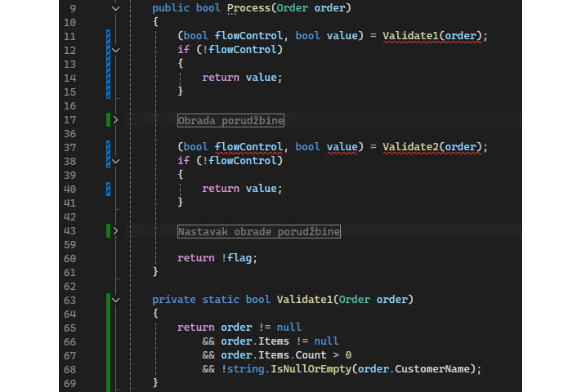Click the underlined flowControl variable on line 37
Screen dimensions: 581x392
click(248, 147)
